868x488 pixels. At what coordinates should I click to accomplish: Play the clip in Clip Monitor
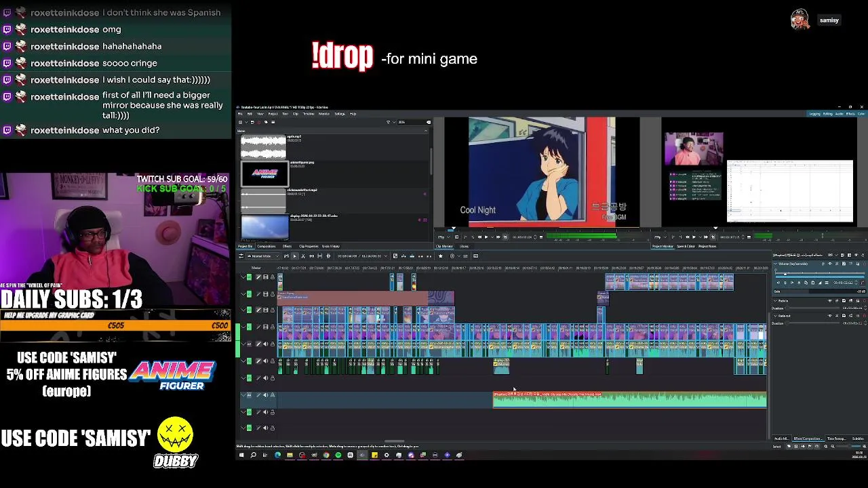click(x=486, y=237)
